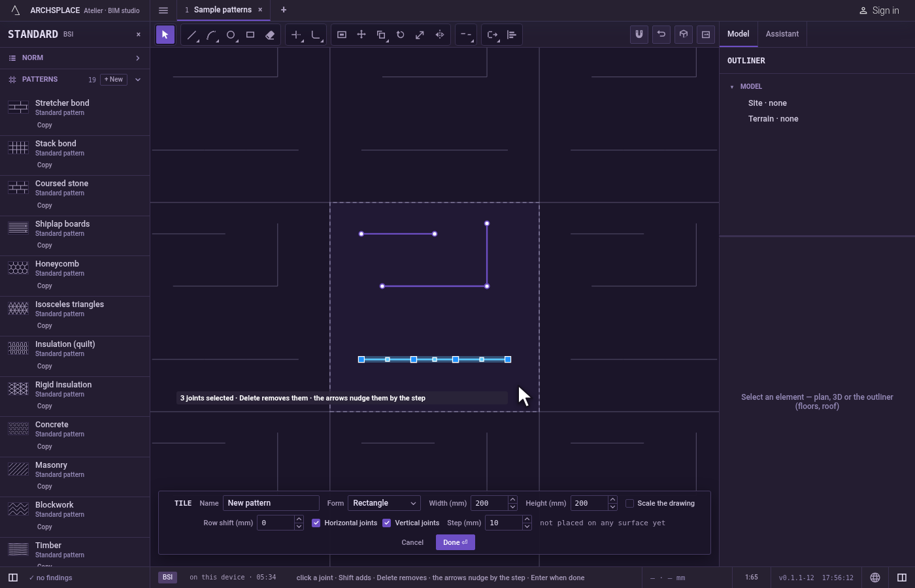Click the Row shift input field
This screenshot has width=915, height=588.
point(276,523)
